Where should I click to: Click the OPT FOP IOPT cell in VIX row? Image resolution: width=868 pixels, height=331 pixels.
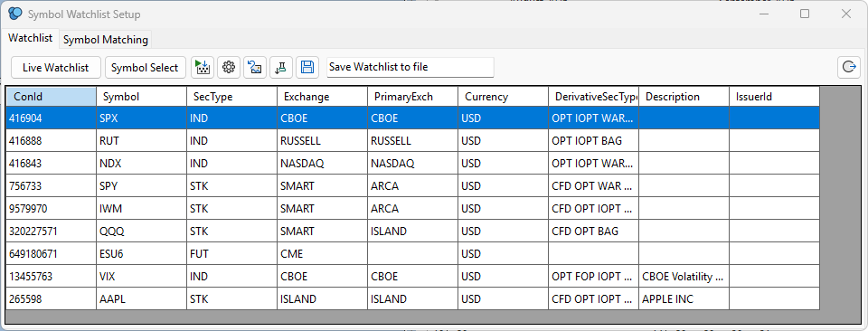pyautogui.click(x=593, y=276)
